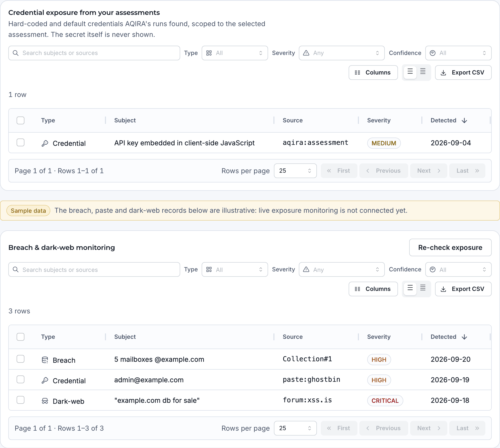This screenshot has height=448, width=500.
Task: Tick the select-all checkbox in the assessments table header
Action: (x=21, y=120)
